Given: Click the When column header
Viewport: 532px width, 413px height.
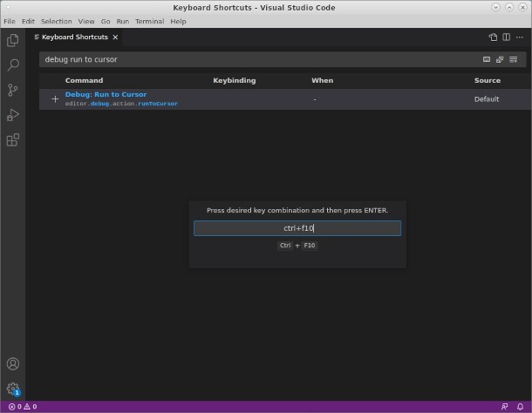Looking at the screenshot, I should pyautogui.click(x=323, y=80).
